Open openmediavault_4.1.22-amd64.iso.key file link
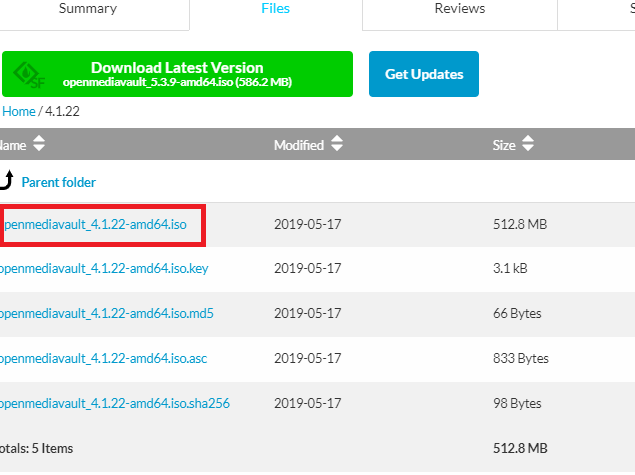 (104, 268)
